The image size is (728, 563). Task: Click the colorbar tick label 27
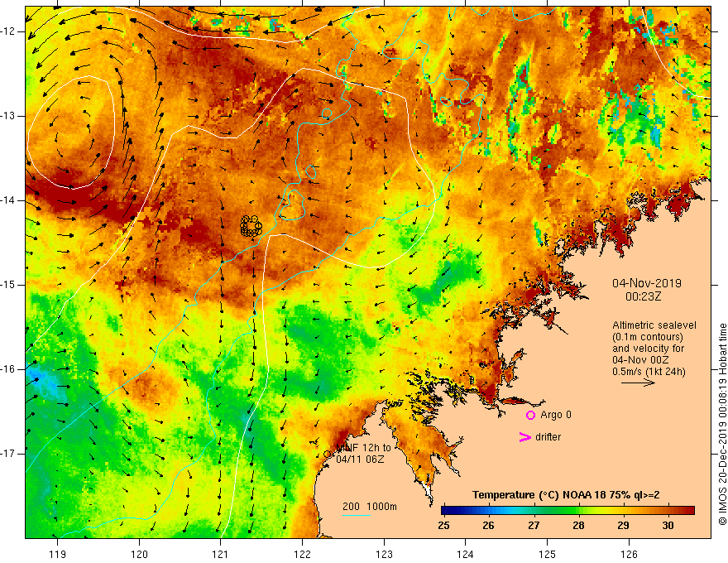(x=534, y=526)
